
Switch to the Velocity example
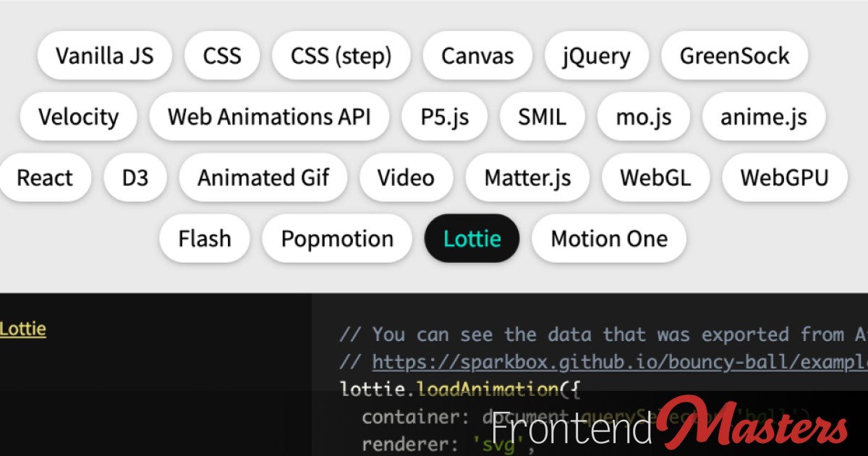pos(78,117)
